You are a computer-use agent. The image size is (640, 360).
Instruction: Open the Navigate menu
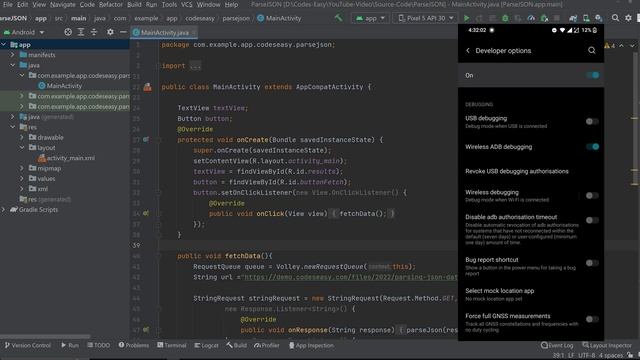(x=62, y=4)
